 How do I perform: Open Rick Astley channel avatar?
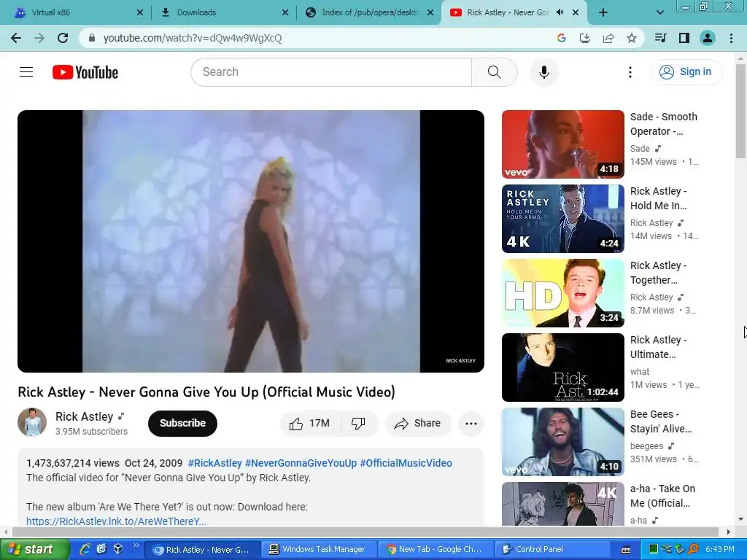point(32,422)
